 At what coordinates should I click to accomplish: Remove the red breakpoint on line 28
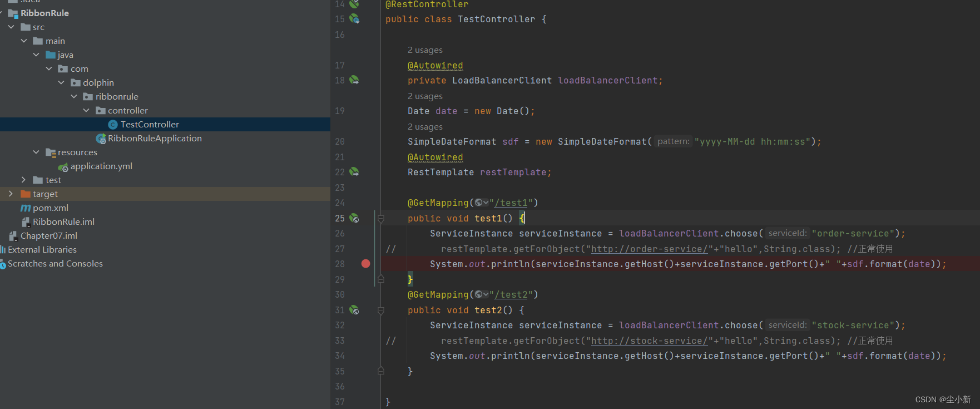(365, 264)
